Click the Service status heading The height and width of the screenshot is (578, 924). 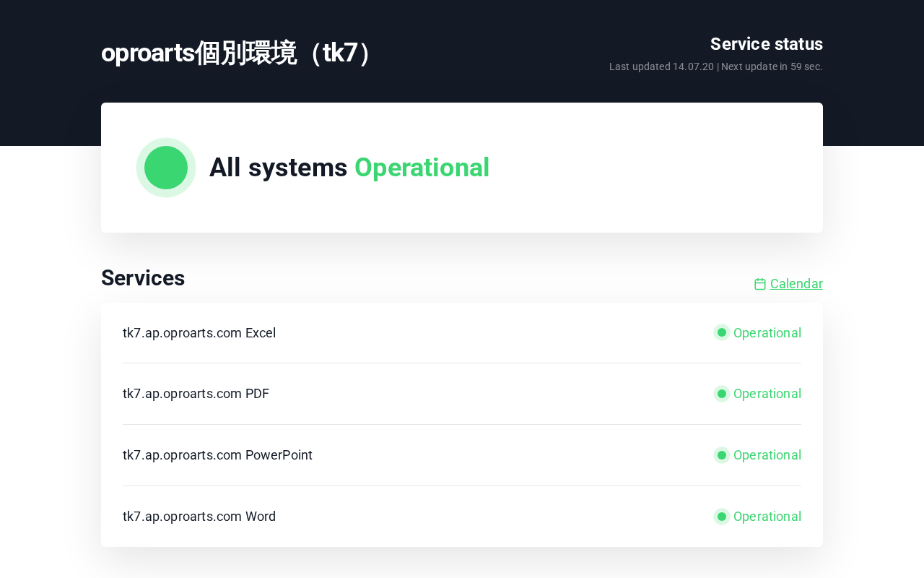(x=767, y=44)
